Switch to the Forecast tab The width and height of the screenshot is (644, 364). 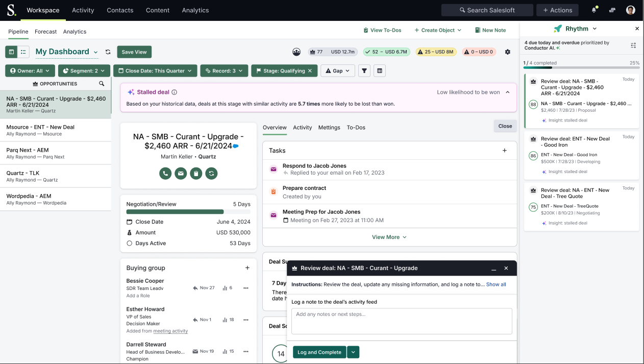pos(46,31)
